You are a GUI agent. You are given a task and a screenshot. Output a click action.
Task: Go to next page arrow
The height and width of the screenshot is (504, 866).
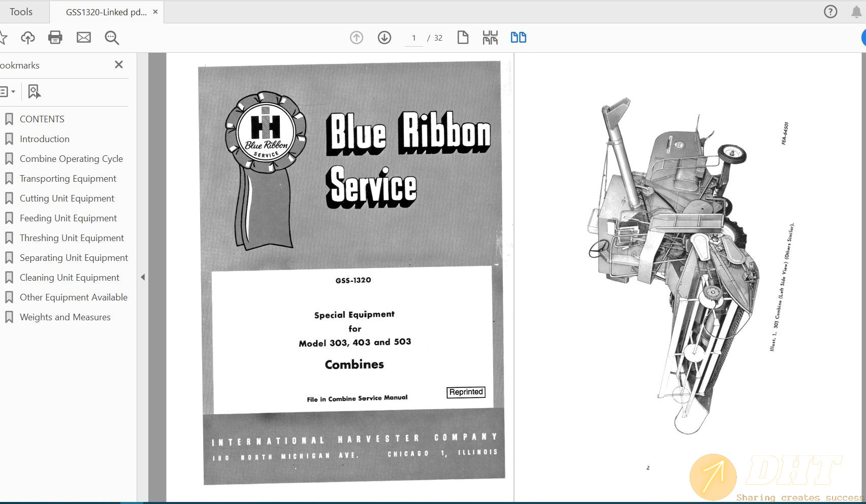(x=384, y=38)
